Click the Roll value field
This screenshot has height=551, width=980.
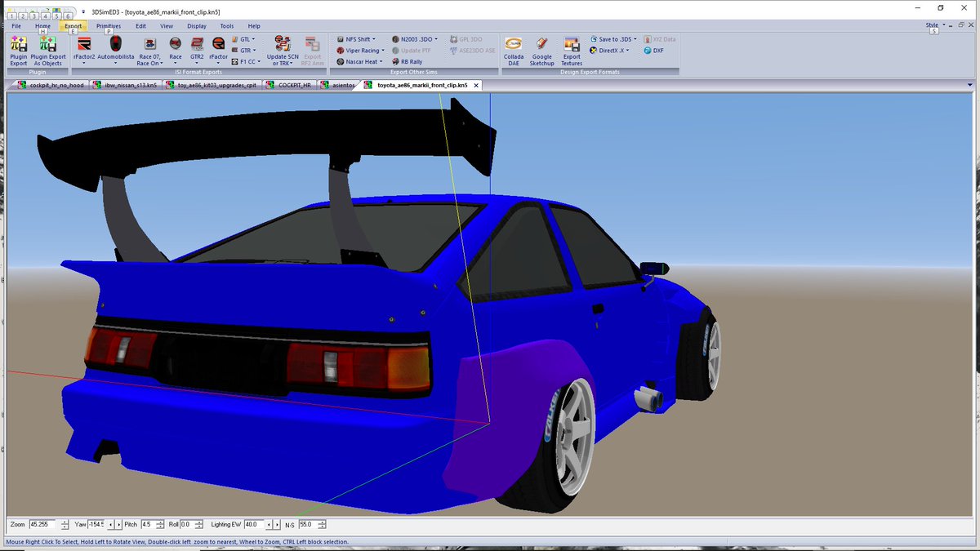pos(186,524)
